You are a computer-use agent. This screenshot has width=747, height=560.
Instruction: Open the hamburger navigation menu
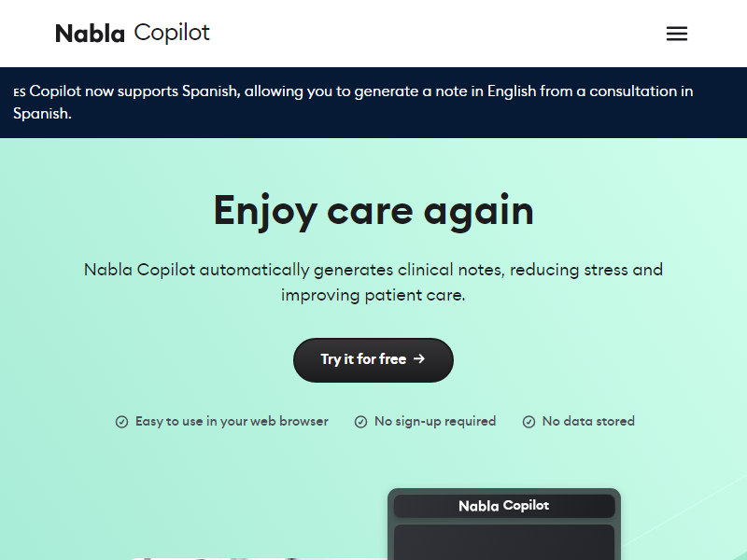coord(677,34)
